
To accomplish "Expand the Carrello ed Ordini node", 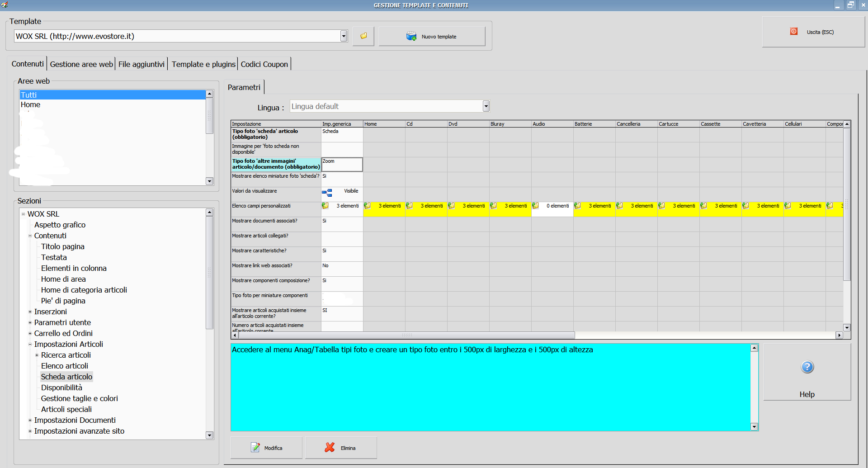I will 30,333.
